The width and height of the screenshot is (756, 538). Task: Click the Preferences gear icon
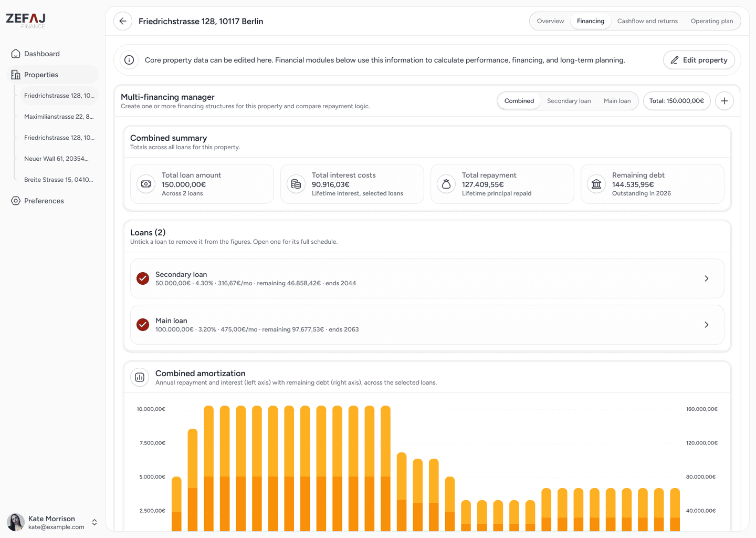click(x=16, y=201)
